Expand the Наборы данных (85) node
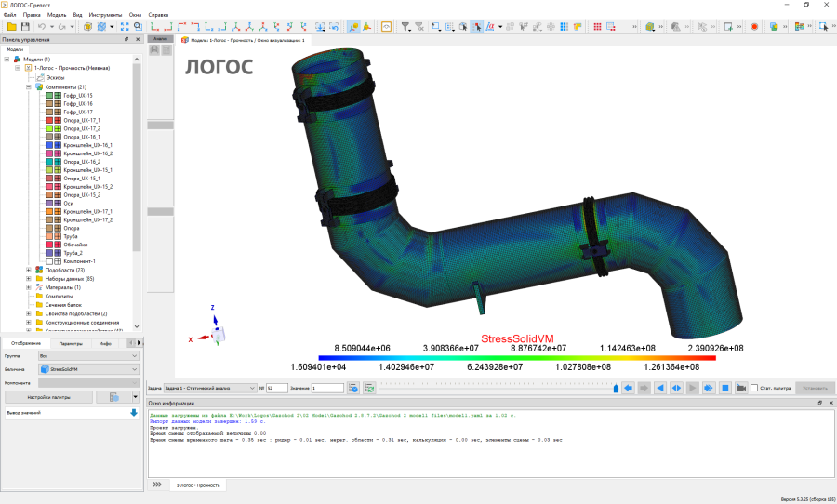 tap(29, 279)
